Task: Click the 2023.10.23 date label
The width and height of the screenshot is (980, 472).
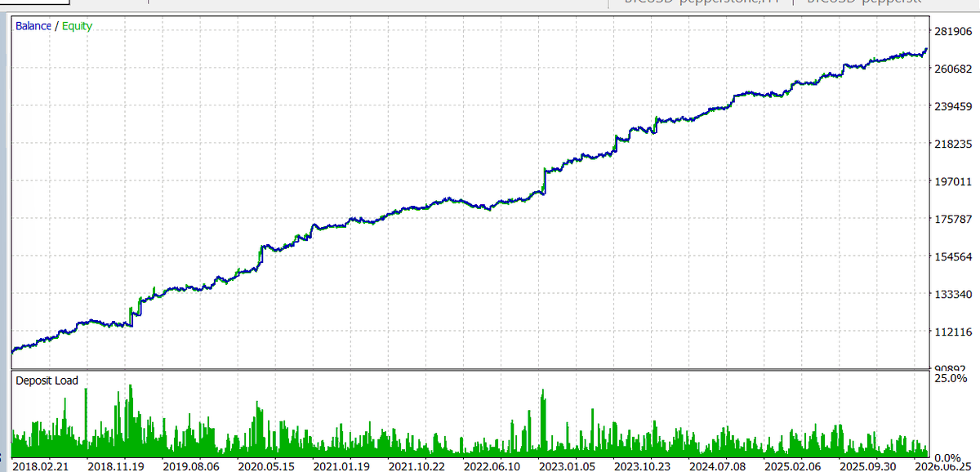Action: [x=642, y=465]
